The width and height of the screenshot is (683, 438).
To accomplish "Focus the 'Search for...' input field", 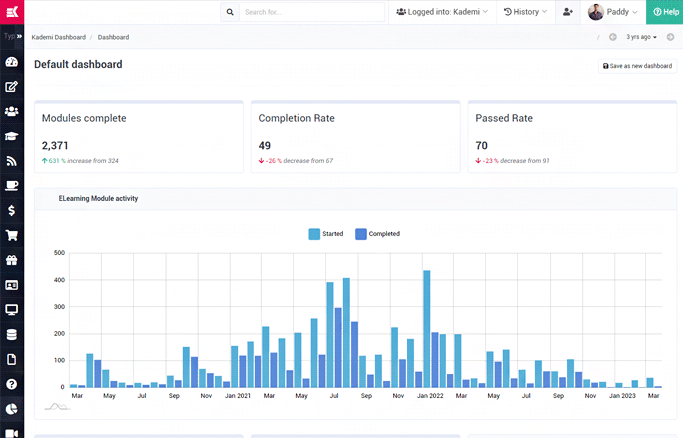I will coord(312,12).
